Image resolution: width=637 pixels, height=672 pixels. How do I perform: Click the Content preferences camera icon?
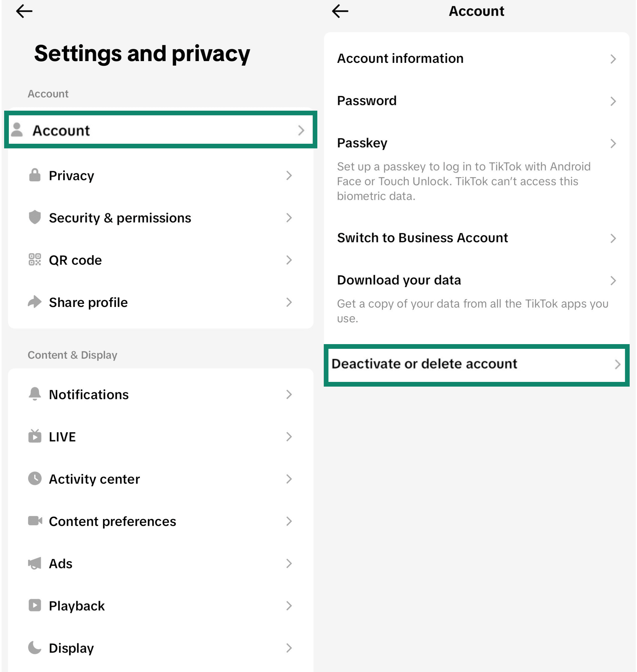tap(35, 521)
